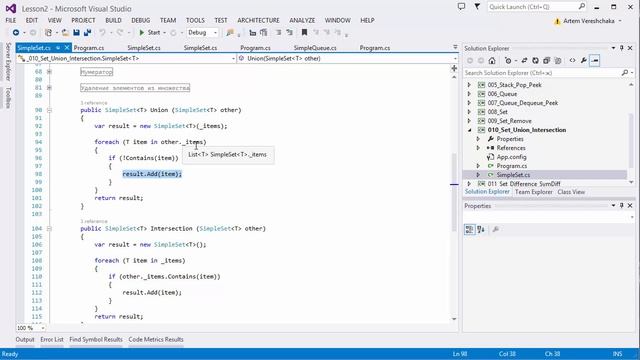
Task: Expand the Program.cs node in Solution Explorer
Action: coord(478,166)
